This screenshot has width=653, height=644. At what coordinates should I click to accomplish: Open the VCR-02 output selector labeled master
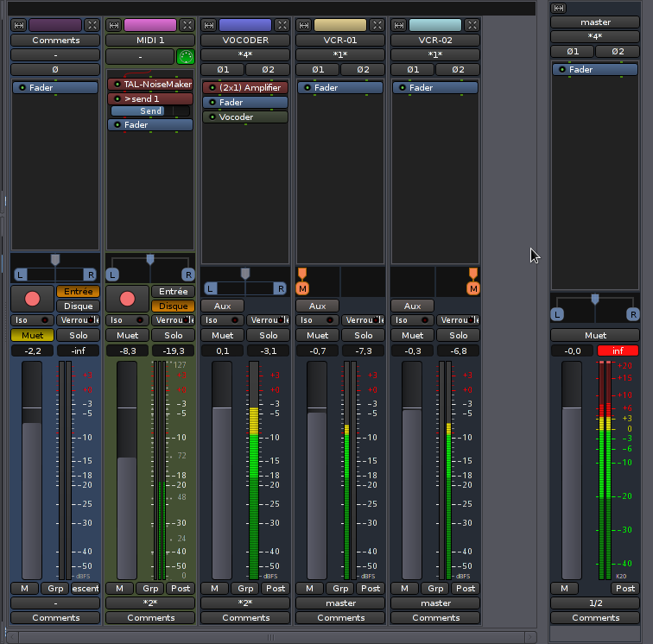point(435,603)
